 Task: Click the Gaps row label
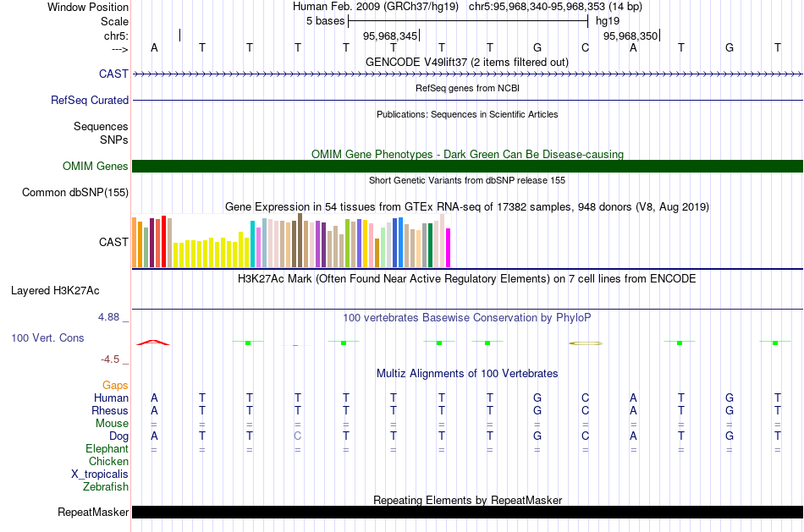pyautogui.click(x=115, y=386)
